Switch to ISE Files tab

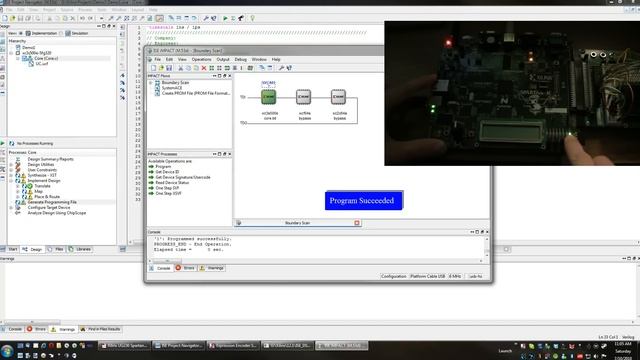pyautogui.click(x=56, y=249)
